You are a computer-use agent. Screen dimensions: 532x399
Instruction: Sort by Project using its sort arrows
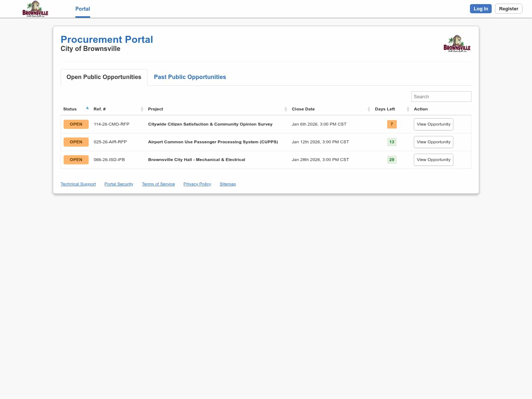(286, 109)
